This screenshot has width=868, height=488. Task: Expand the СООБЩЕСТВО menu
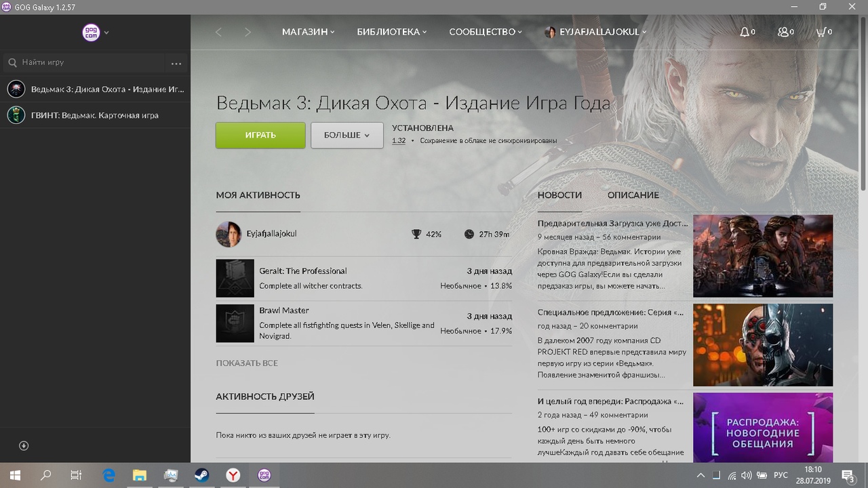click(x=486, y=32)
